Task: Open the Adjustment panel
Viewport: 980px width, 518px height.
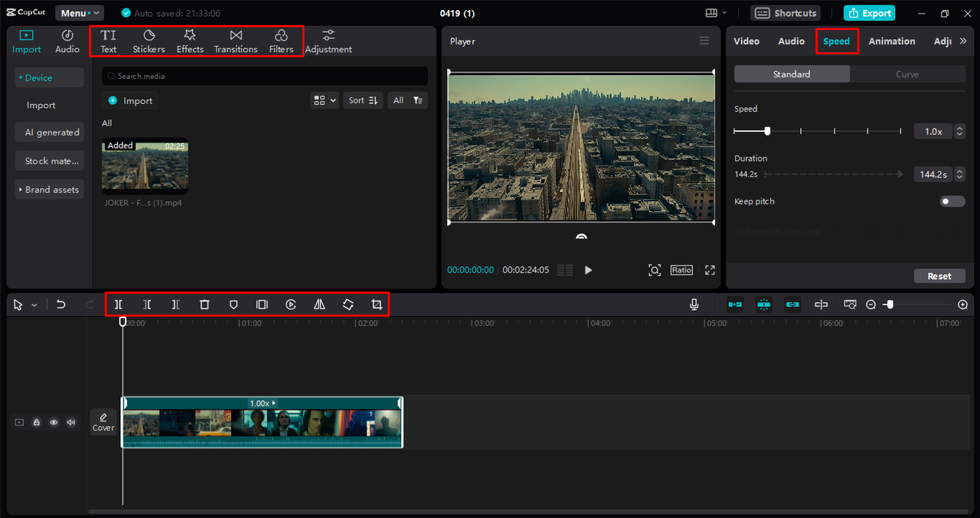Action: (328, 41)
